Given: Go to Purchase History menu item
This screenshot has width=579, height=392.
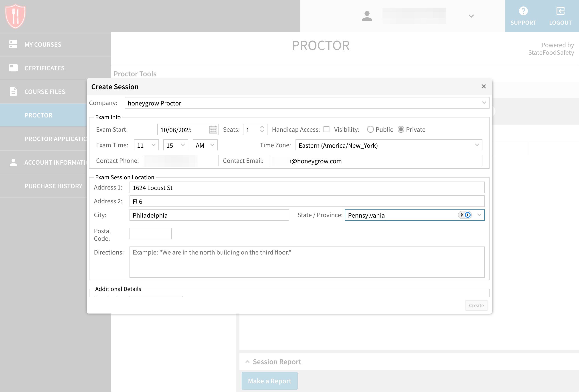Looking at the screenshot, I should click(x=53, y=186).
